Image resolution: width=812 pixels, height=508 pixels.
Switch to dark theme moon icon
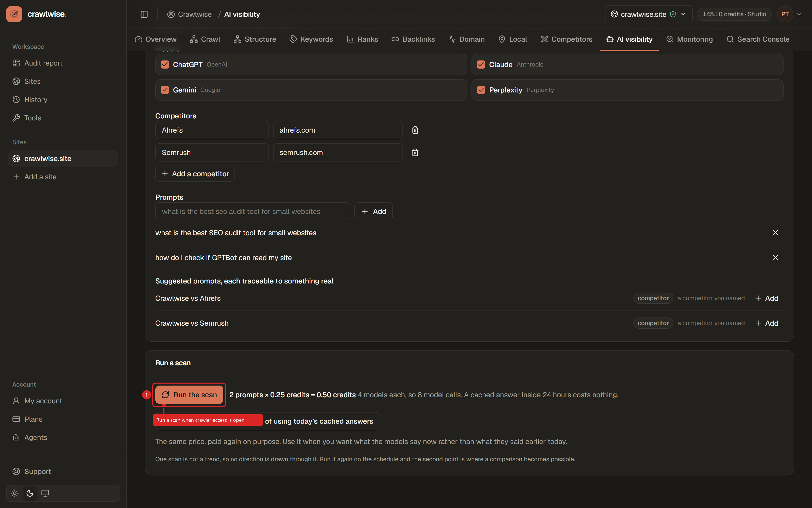tap(30, 493)
